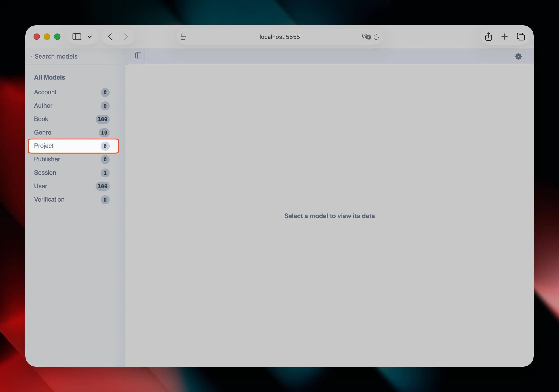This screenshot has height=392, width=559.
Task: Expand the sidebar options chevron next to sidebar button
Action: point(90,37)
